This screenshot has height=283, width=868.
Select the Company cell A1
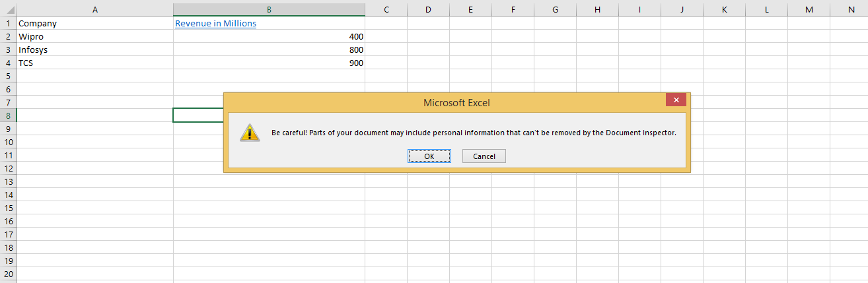94,23
